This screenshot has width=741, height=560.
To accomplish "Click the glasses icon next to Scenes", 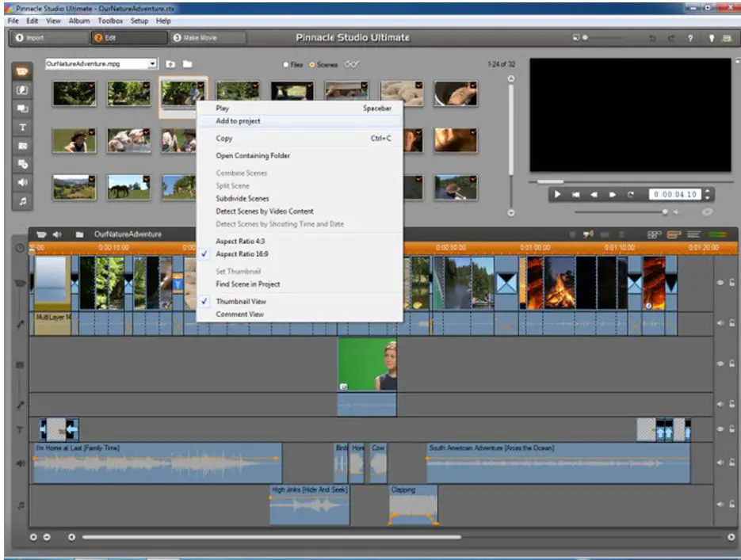I will tap(351, 64).
